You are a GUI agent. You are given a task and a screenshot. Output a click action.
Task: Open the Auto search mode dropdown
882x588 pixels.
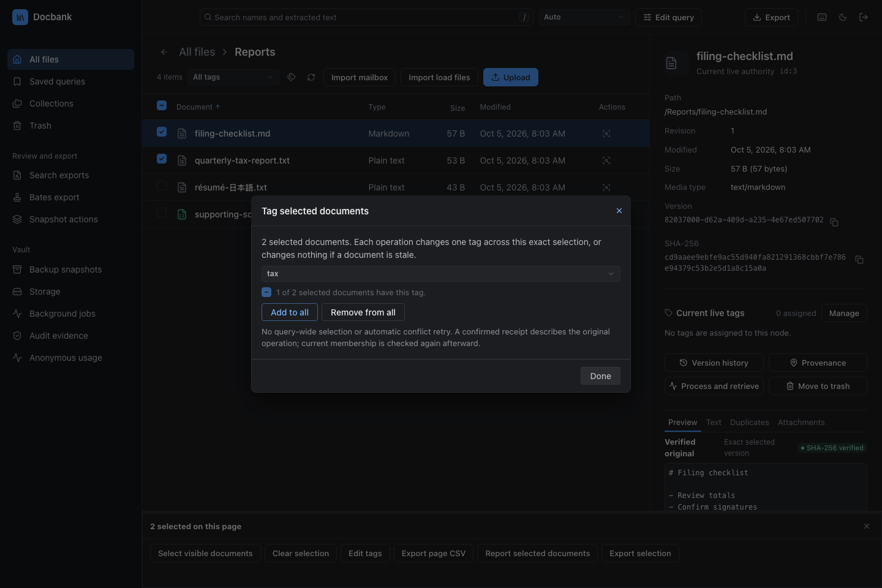[x=584, y=17]
